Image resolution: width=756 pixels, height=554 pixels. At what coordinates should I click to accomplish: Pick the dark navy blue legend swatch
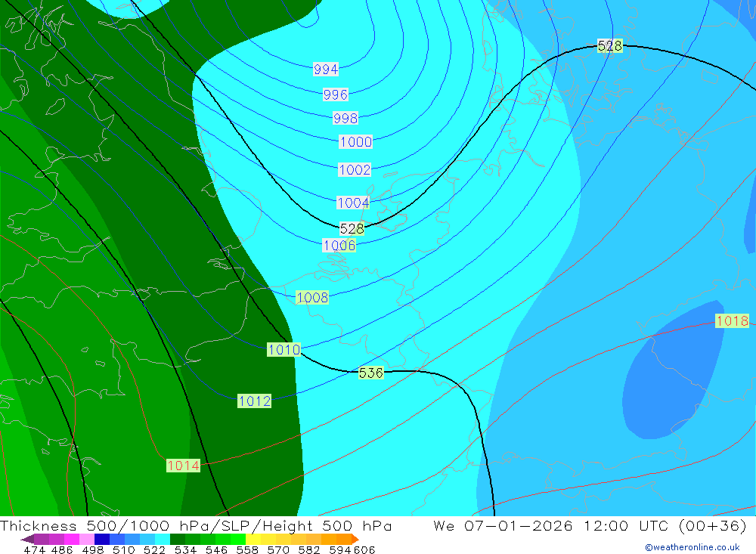102,539
